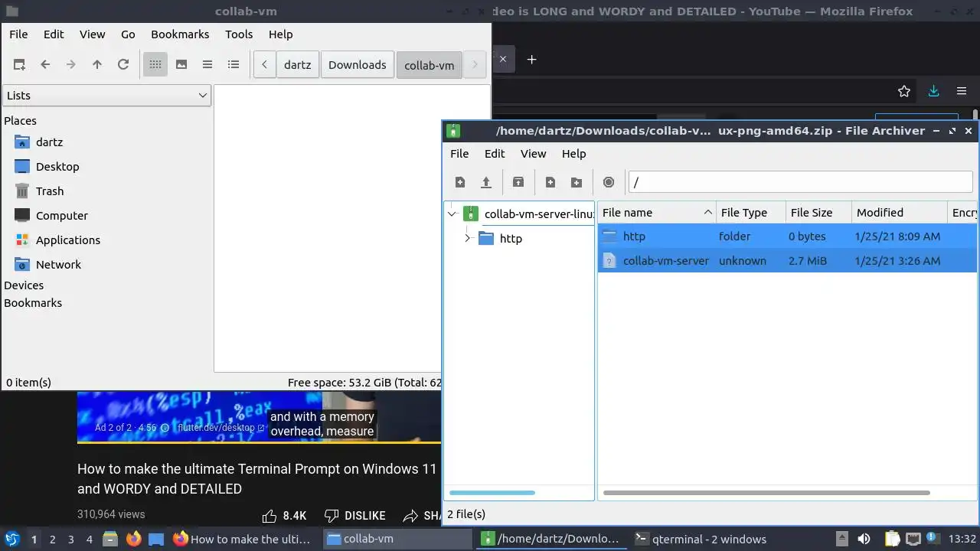
Task: Open file manager Edit menu
Action: click(54, 34)
